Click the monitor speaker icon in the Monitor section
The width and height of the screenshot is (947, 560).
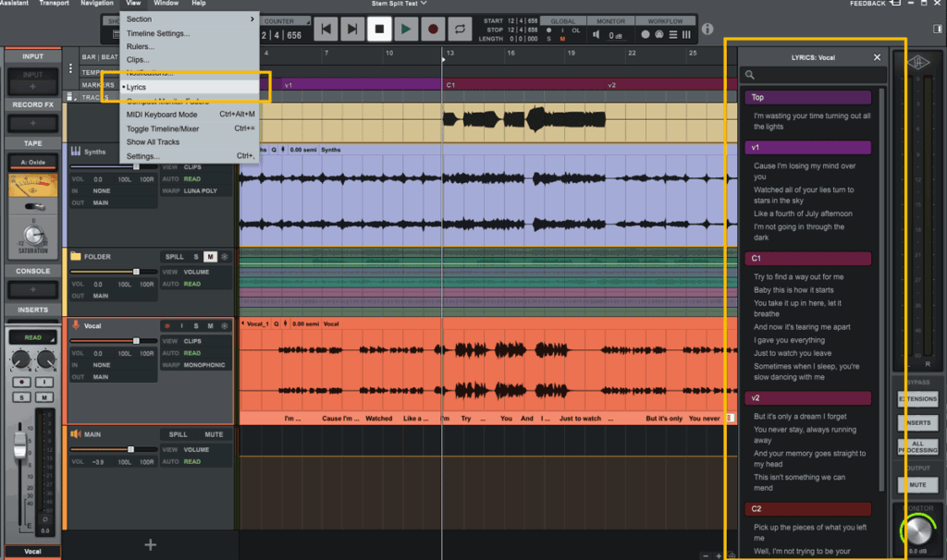(x=596, y=35)
